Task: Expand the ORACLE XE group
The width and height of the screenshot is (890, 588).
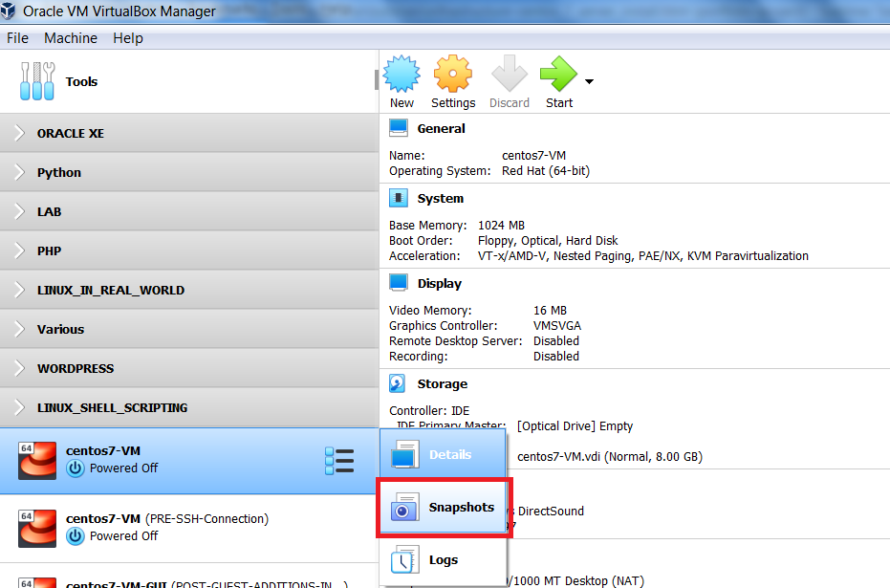Action: (19, 134)
